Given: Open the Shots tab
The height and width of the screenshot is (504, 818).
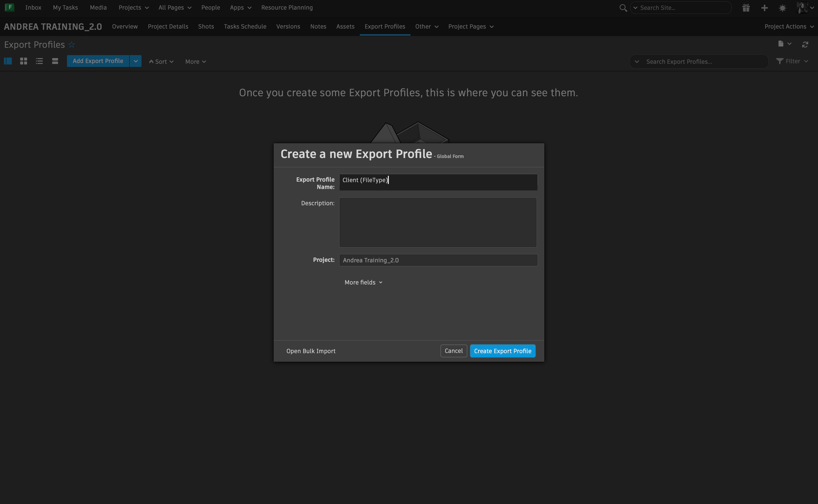Looking at the screenshot, I should point(206,26).
